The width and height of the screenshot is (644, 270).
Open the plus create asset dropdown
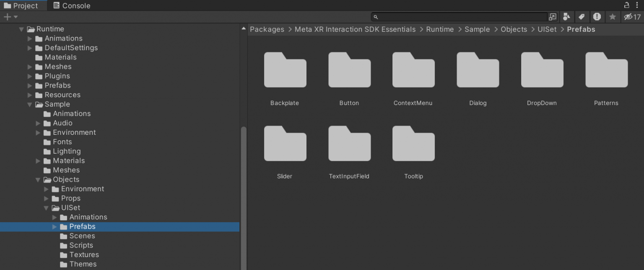[x=10, y=17]
